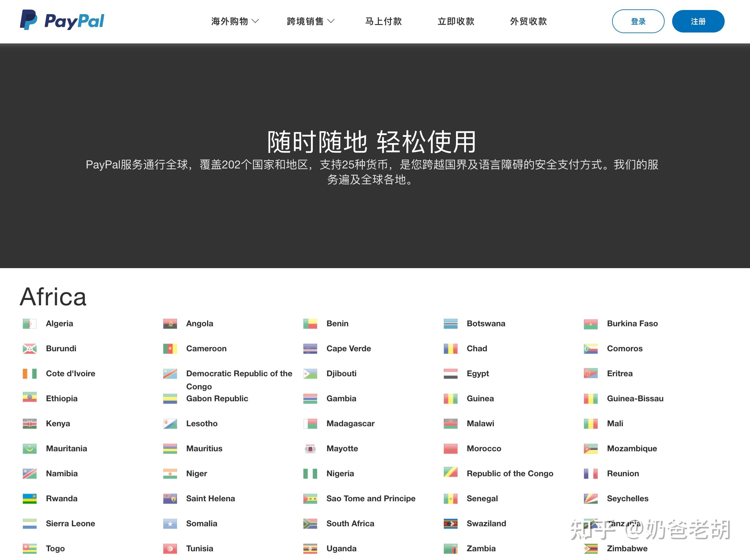Click the Madagascar flag icon

pos(310,423)
